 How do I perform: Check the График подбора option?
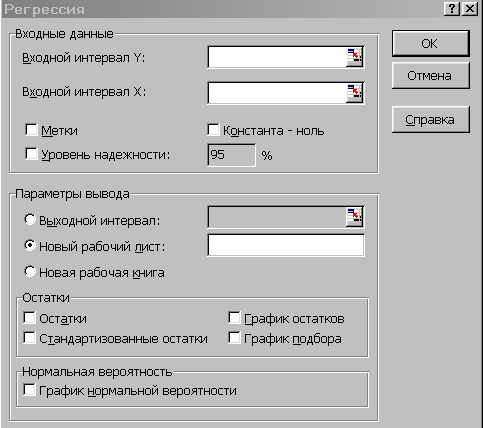point(234,338)
